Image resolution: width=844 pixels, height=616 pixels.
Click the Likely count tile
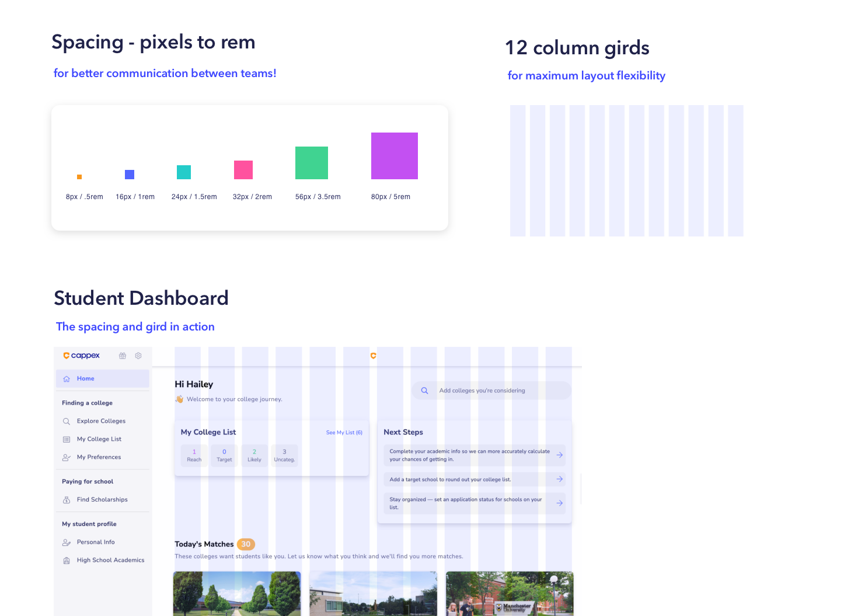254,455
